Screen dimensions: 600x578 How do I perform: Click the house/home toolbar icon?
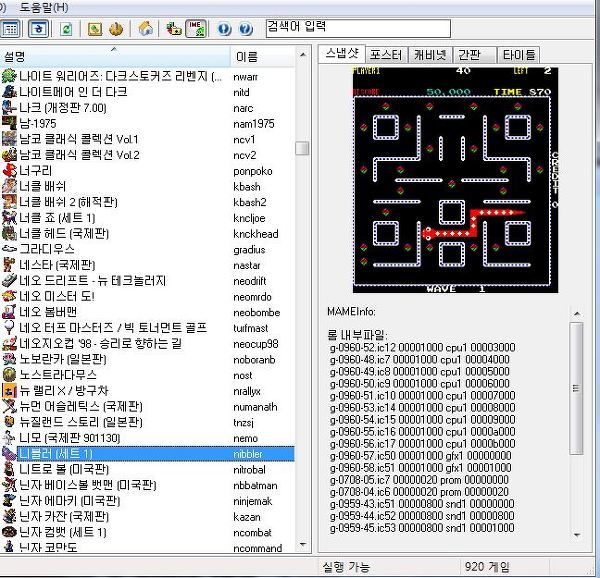pos(145,29)
